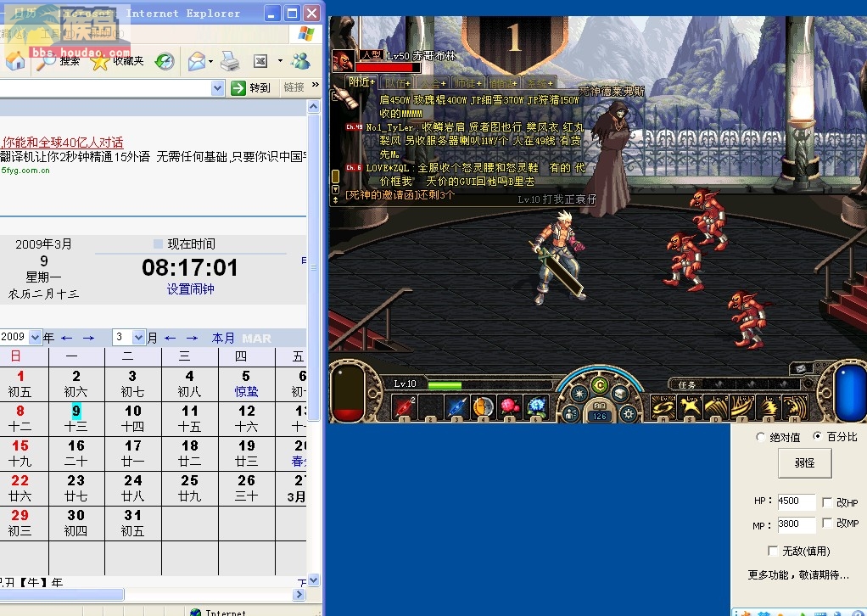This screenshot has height=616, width=867.
Task: Open the 设置闹钟 link
Action: click(x=191, y=289)
